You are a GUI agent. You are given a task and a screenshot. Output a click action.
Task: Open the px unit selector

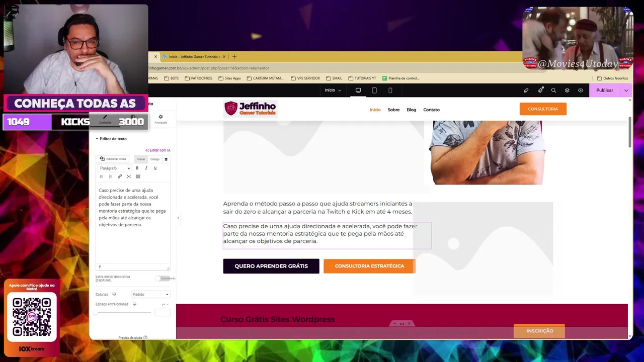[x=165, y=304]
